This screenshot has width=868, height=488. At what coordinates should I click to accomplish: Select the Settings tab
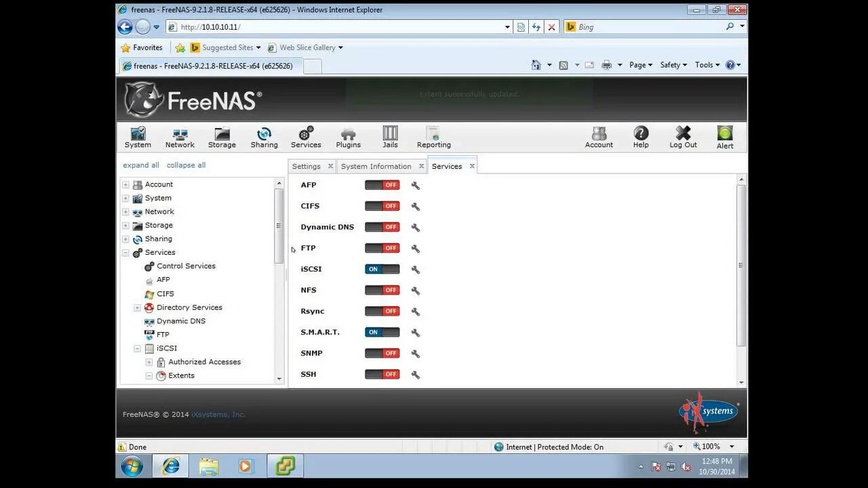click(x=307, y=166)
